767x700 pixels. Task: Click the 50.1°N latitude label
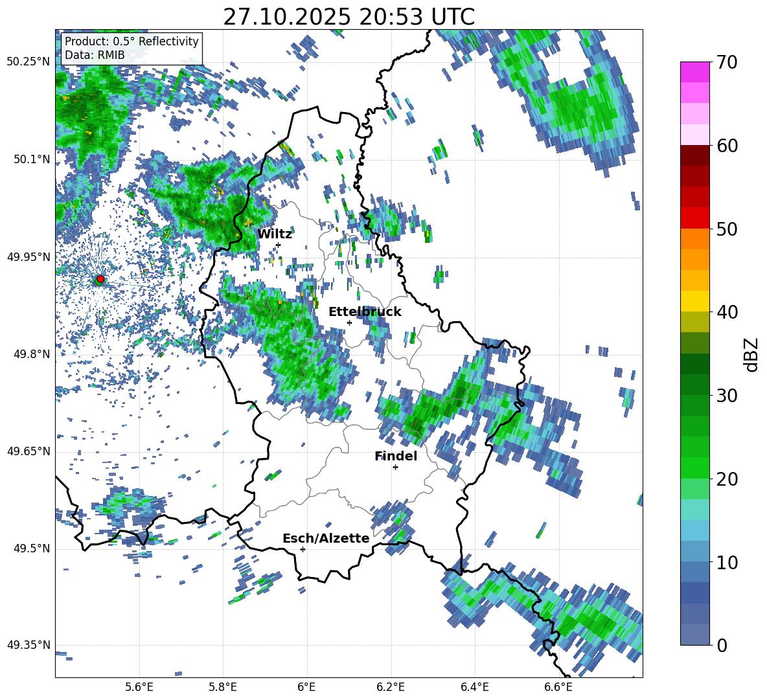tap(31, 159)
